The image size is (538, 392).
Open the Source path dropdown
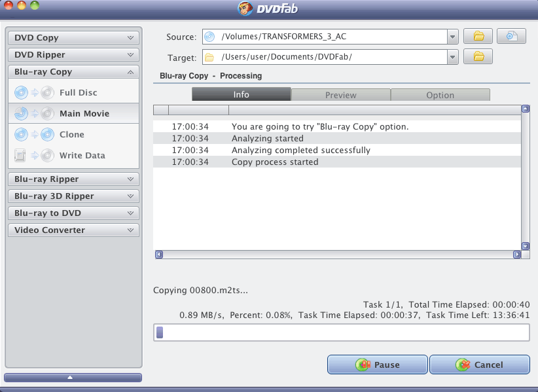pyautogui.click(x=452, y=36)
